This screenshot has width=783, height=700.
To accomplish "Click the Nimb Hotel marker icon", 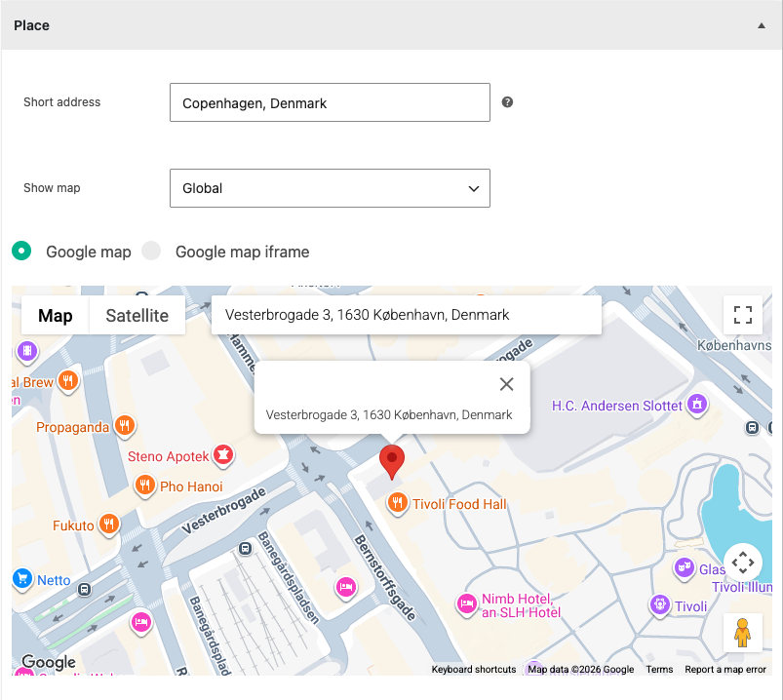I will (x=466, y=604).
